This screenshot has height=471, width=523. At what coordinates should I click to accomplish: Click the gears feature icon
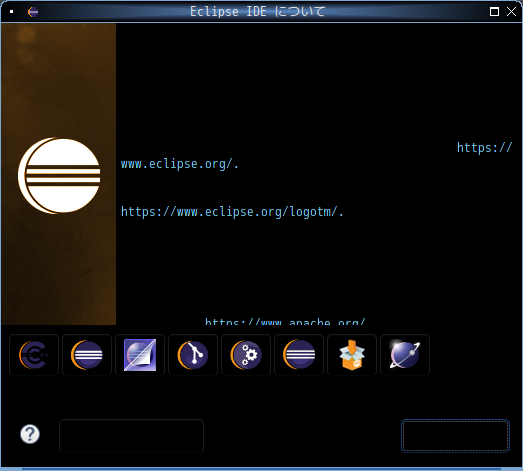[246, 355]
